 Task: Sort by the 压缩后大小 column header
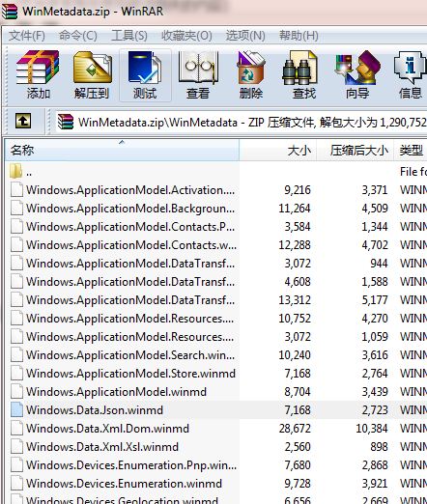pyautogui.click(x=356, y=150)
